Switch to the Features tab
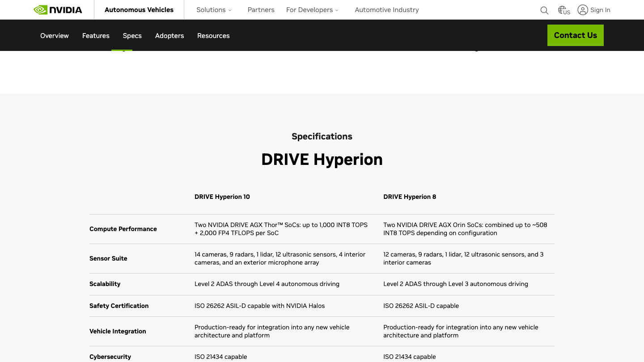The height and width of the screenshot is (362, 644). [96, 36]
